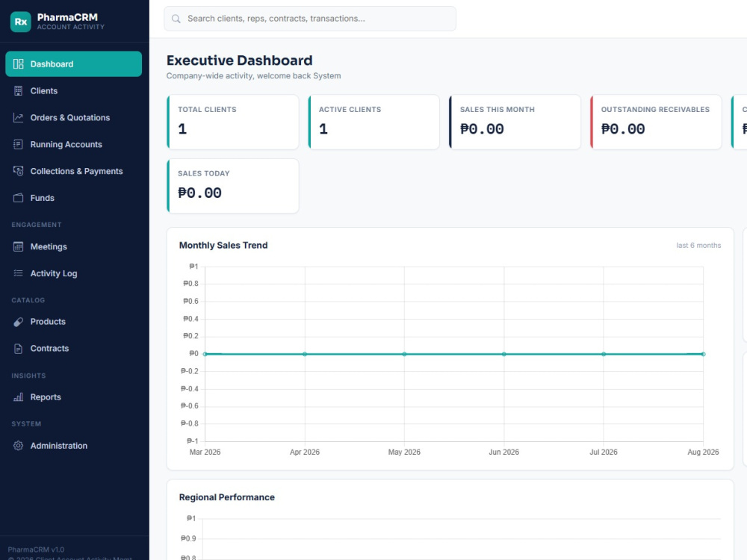Click the Meetings calendar icon
This screenshot has height=560, width=747.
[18, 246]
